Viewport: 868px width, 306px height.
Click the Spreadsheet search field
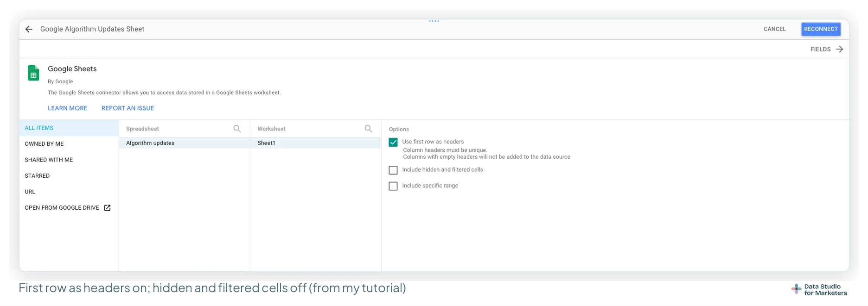184,129
